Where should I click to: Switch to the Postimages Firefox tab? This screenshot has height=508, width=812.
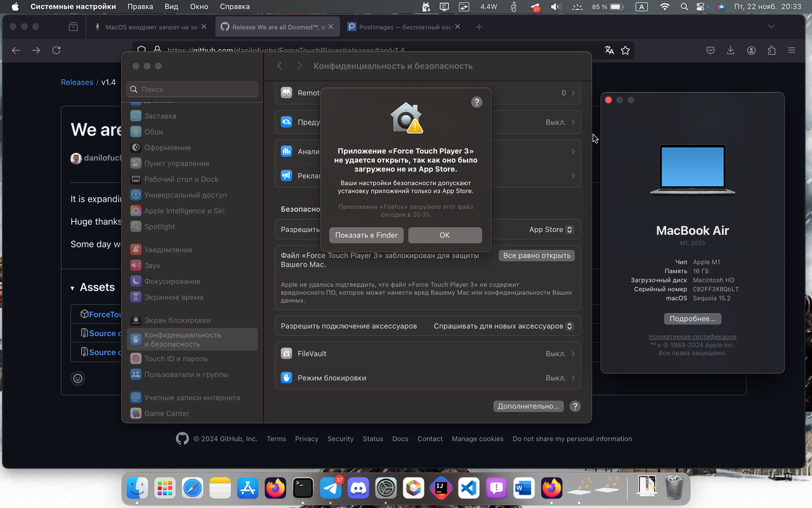(x=404, y=27)
